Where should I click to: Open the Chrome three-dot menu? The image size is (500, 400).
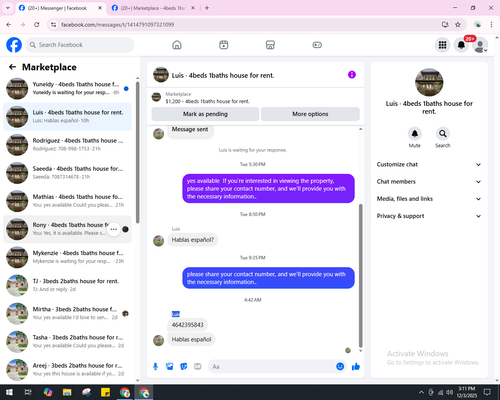tap(491, 25)
